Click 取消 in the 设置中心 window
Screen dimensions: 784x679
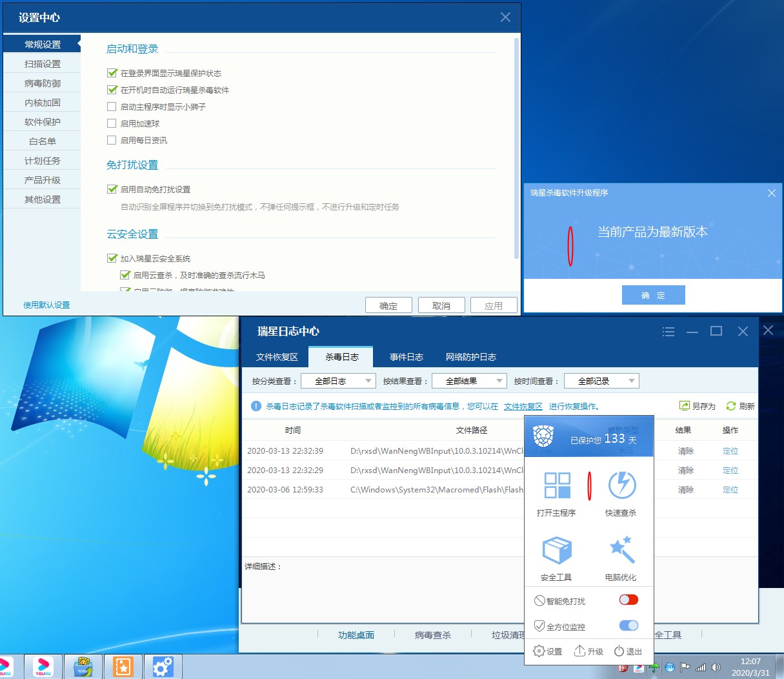[x=441, y=305]
